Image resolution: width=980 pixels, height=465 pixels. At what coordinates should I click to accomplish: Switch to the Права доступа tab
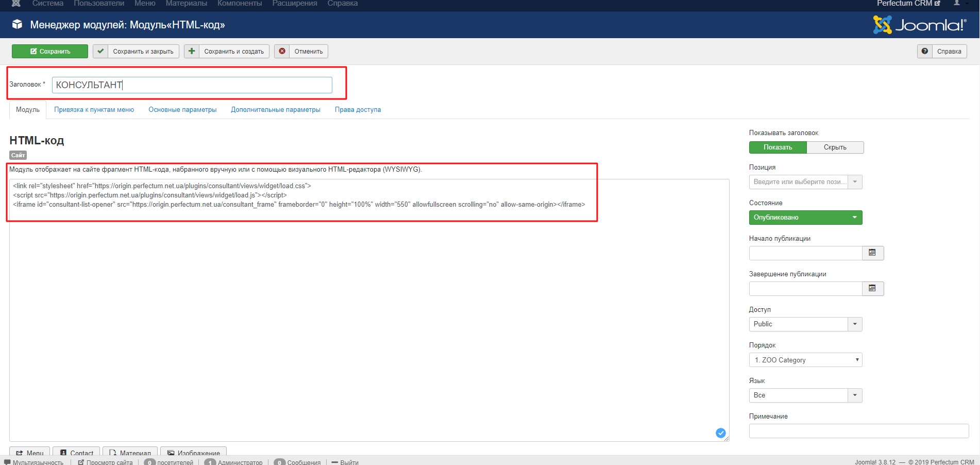click(x=358, y=110)
